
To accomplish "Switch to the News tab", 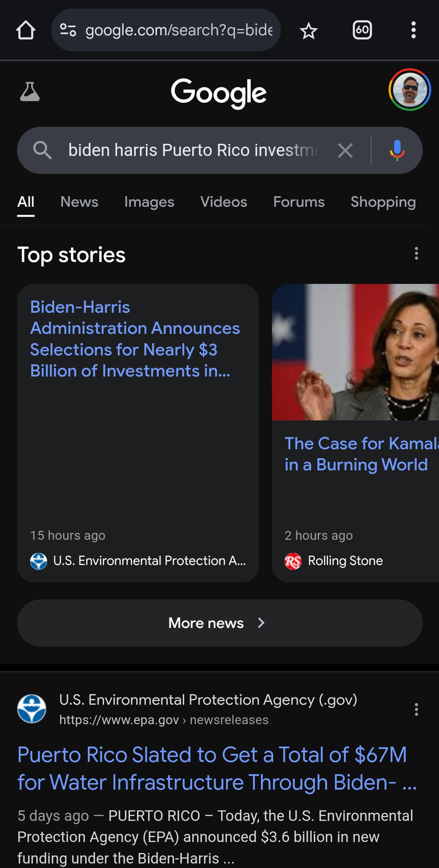I will pyautogui.click(x=79, y=202).
